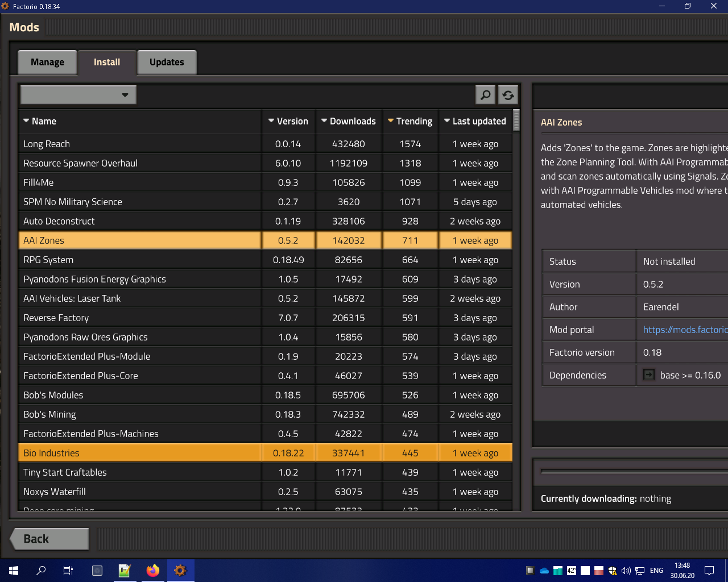Open the mods.factorio mod portal link
Screen dimensions: 728x582
[x=685, y=330]
